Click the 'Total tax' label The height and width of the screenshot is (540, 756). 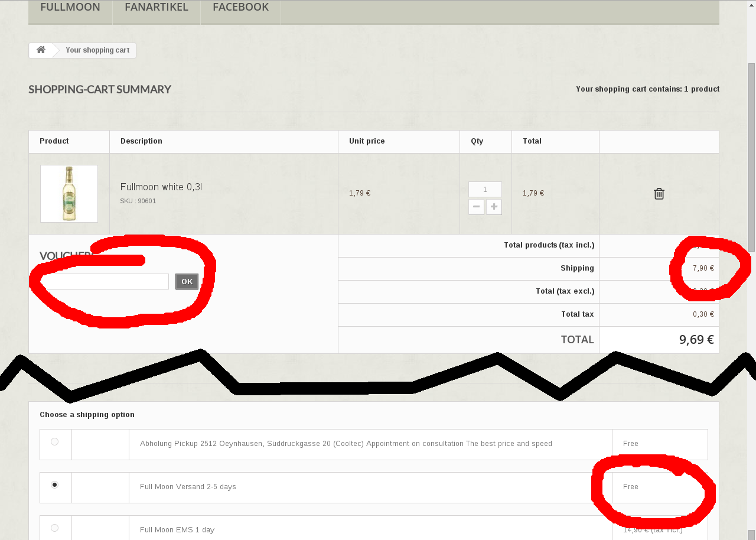tap(578, 314)
